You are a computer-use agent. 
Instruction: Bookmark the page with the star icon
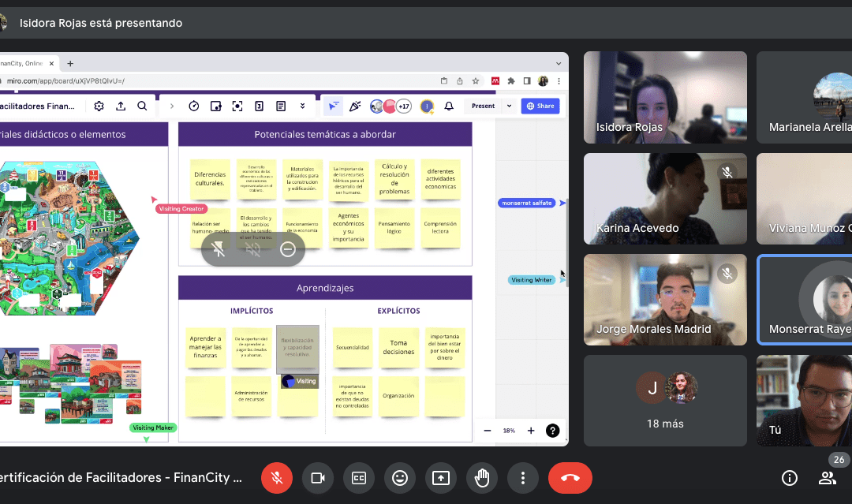(476, 81)
